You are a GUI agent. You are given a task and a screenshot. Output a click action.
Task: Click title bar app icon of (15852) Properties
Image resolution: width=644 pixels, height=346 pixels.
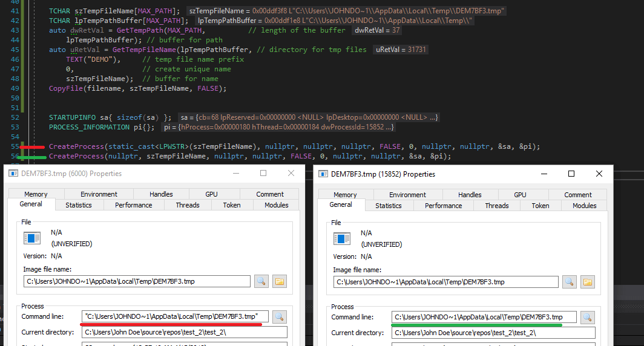click(x=323, y=174)
